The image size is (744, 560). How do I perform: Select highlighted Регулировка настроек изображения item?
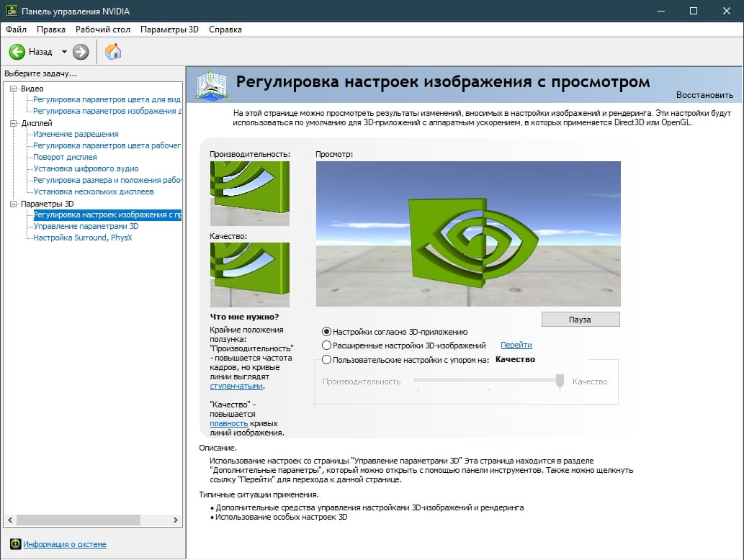107,214
